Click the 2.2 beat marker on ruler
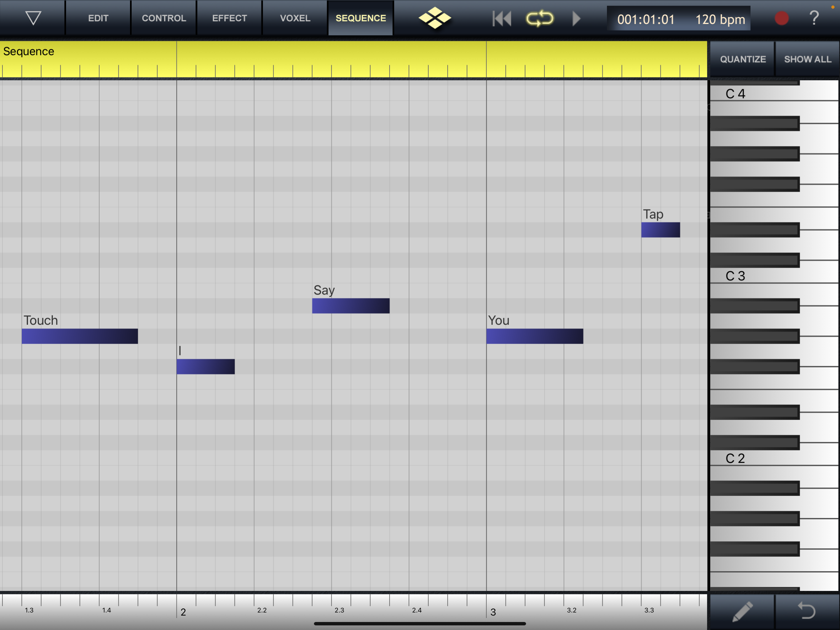Screen dimensions: 840x630 (262, 610)
